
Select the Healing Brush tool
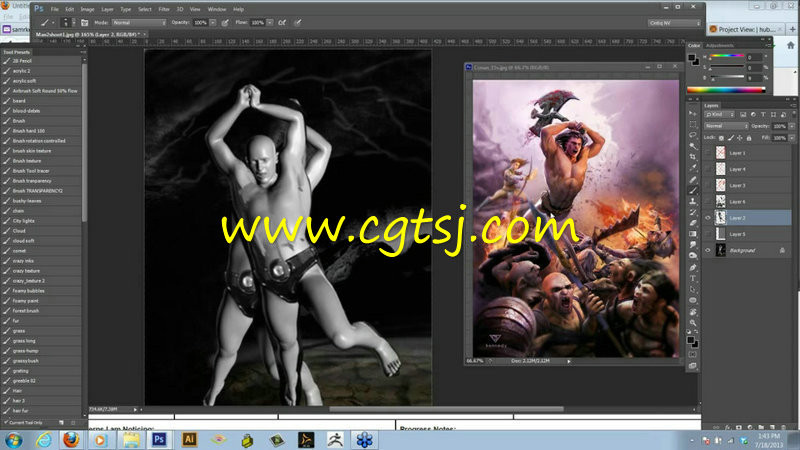692,180
